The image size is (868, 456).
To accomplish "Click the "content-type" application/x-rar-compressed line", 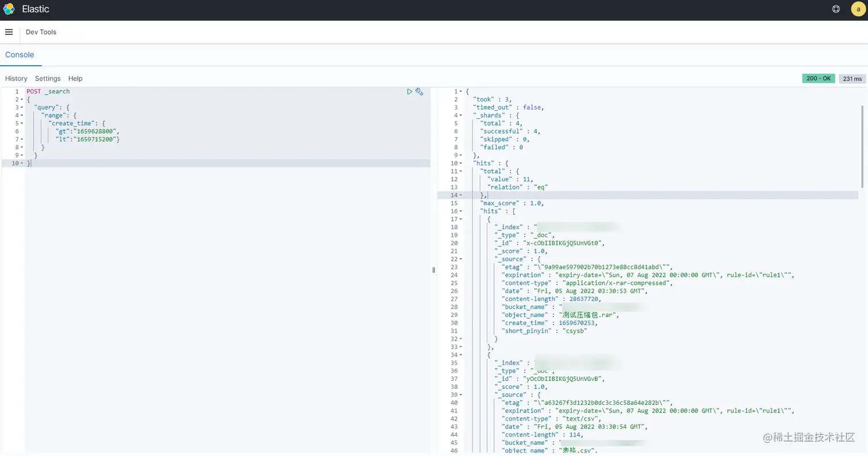I will (x=587, y=283).
